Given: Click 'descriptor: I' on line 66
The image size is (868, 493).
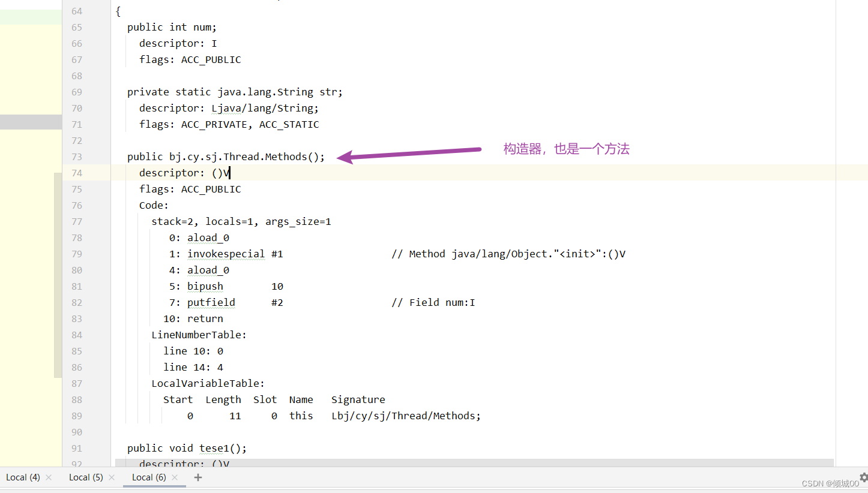Looking at the screenshot, I should [178, 43].
